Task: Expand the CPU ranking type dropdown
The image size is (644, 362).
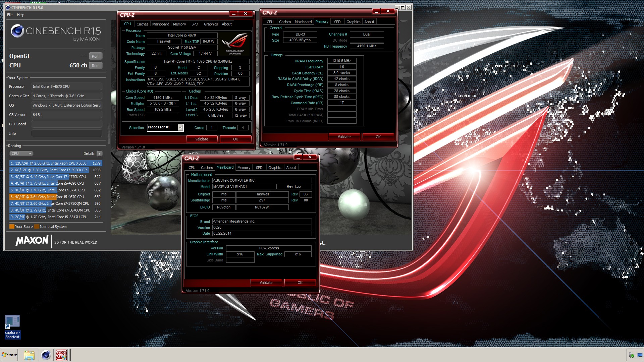Action: pyautogui.click(x=21, y=154)
